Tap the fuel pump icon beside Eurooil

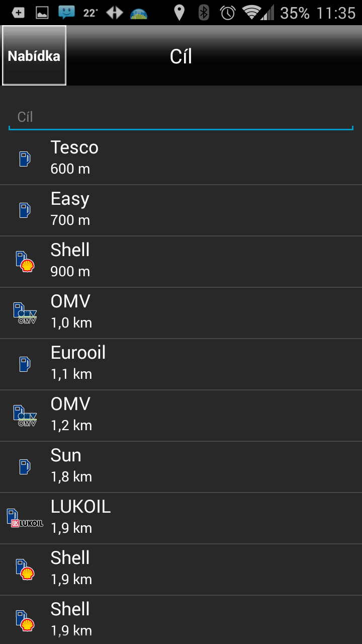pos(25,364)
